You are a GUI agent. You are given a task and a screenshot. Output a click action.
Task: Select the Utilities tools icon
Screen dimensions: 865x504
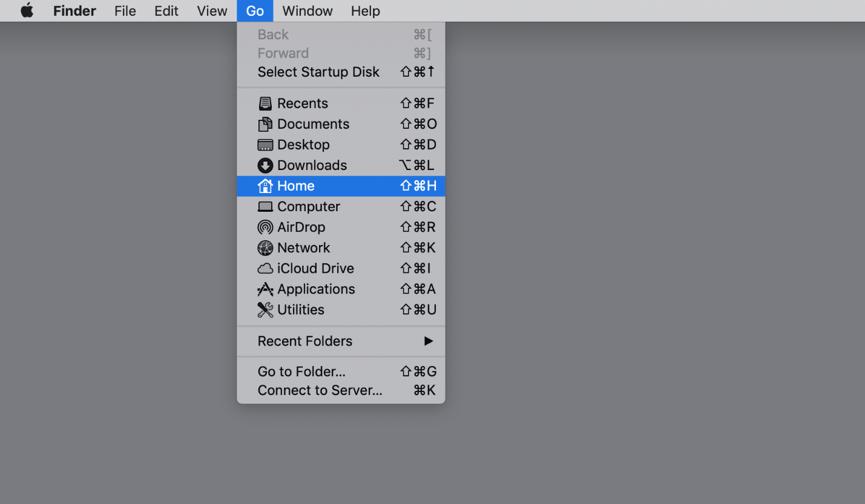click(265, 309)
